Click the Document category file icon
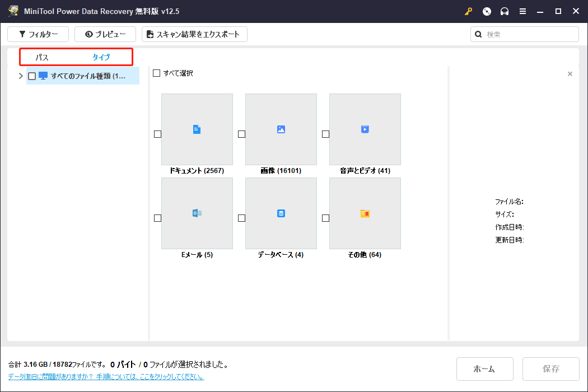The image size is (588, 392). [x=197, y=129]
